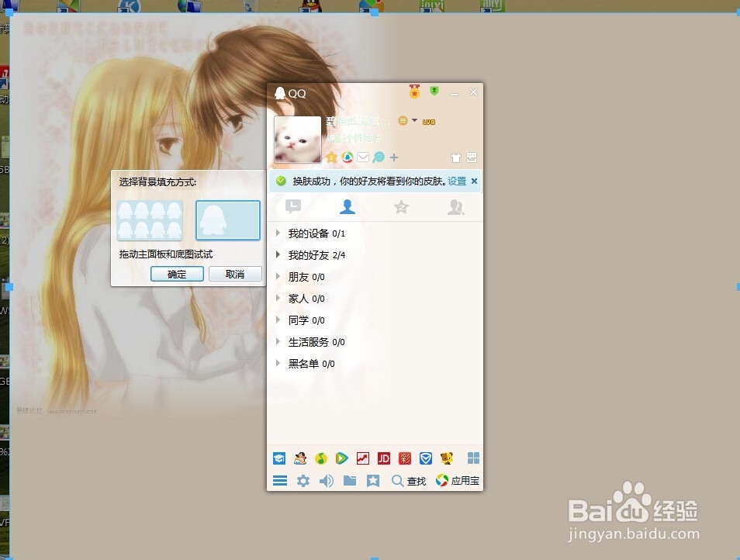Open the file assistant folder icon
Image resolution: width=740 pixels, height=560 pixels.
(350, 481)
